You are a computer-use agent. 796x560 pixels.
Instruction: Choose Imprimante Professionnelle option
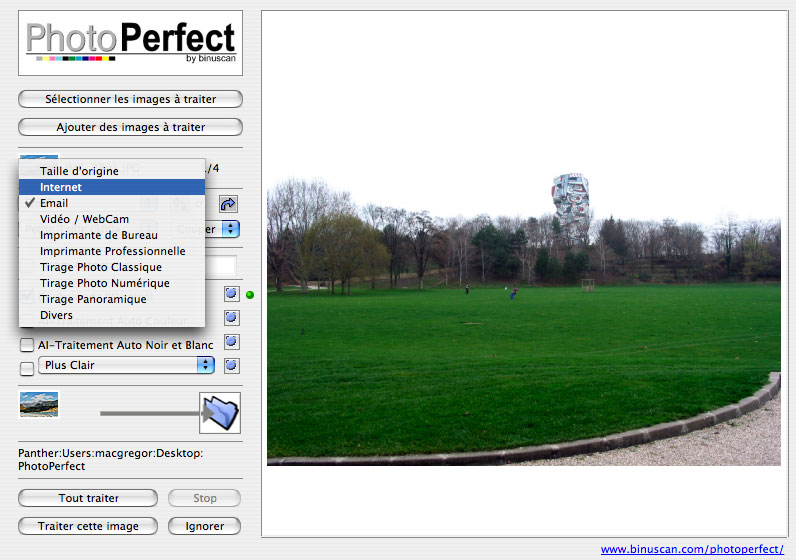point(112,251)
